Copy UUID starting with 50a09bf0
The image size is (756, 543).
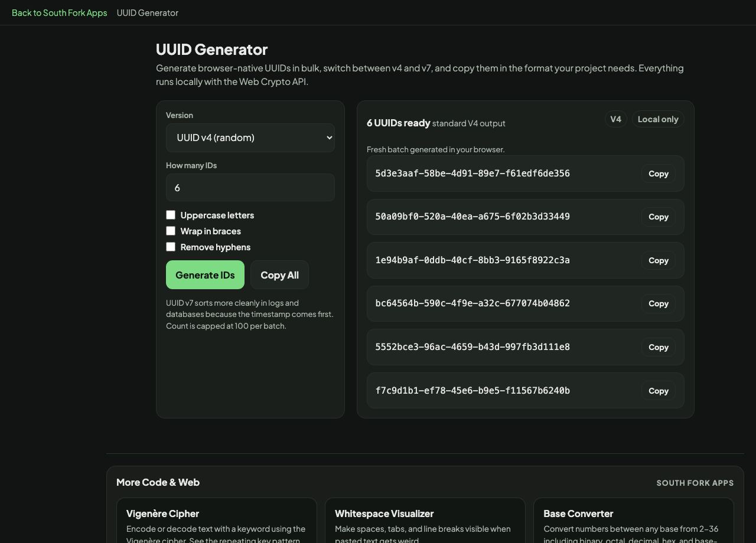pyautogui.click(x=659, y=217)
